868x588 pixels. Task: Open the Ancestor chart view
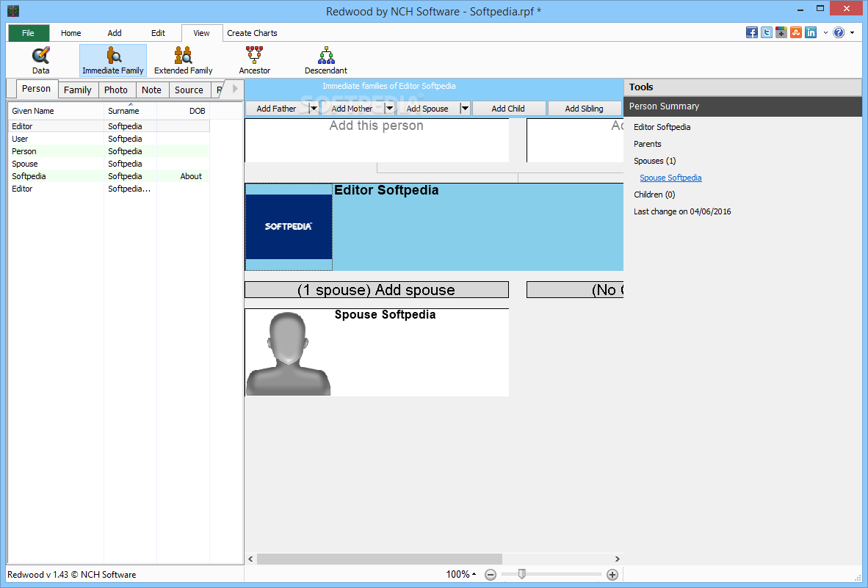click(x=255, y=60)
